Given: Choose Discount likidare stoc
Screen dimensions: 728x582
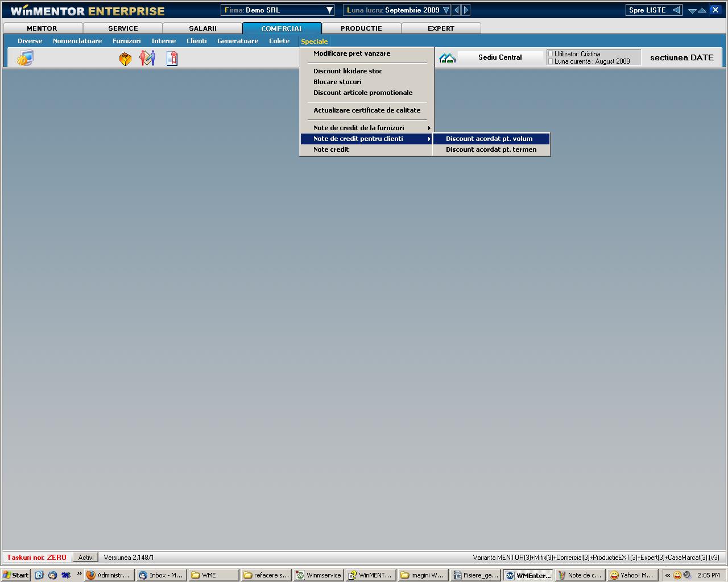Looking at the screenshot, I should click(x=367, y=71).
